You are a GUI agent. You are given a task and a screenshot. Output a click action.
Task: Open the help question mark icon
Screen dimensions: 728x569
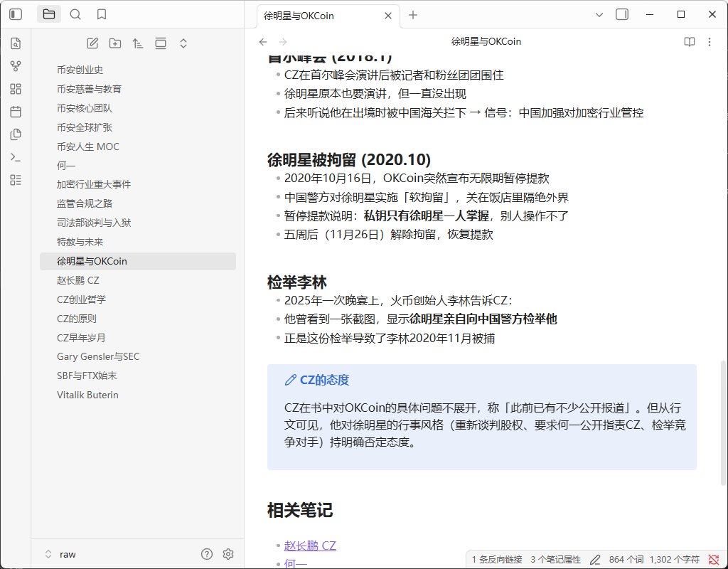(207, 553)
